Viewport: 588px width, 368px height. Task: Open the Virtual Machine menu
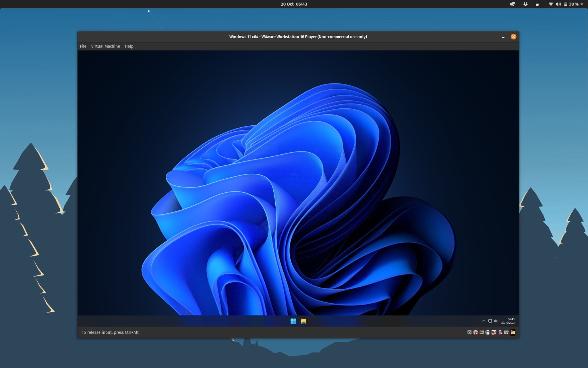105,46
